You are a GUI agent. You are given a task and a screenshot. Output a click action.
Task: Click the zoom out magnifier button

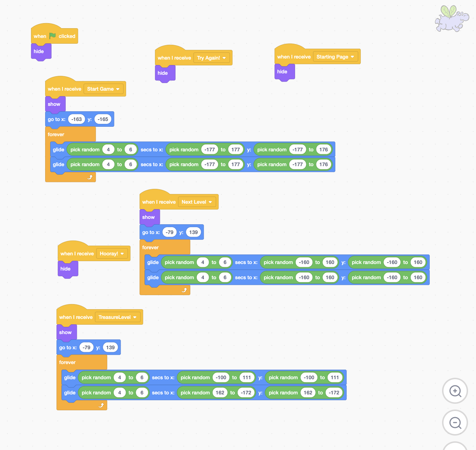pos(455,423)
